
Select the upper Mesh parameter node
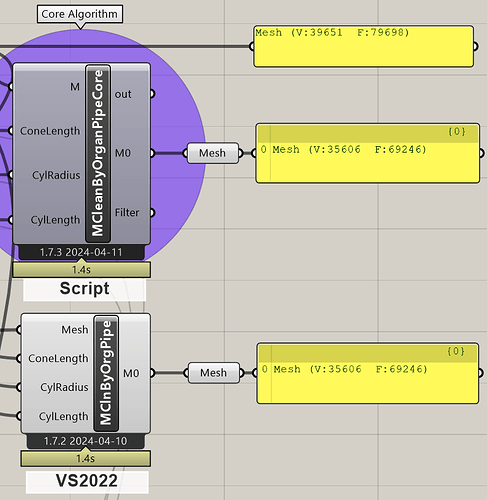click(x=213, y=153)
